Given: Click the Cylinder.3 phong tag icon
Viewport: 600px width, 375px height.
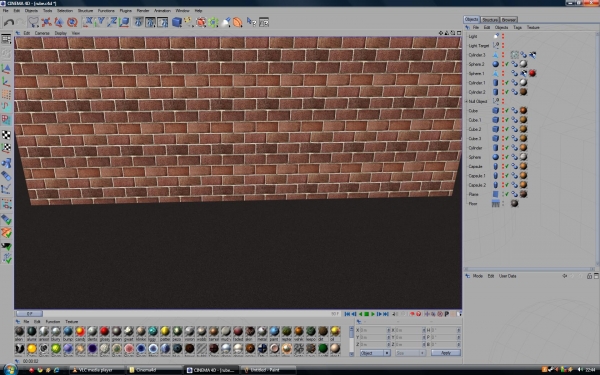Looking at the screenshot, I should [523, 55].
